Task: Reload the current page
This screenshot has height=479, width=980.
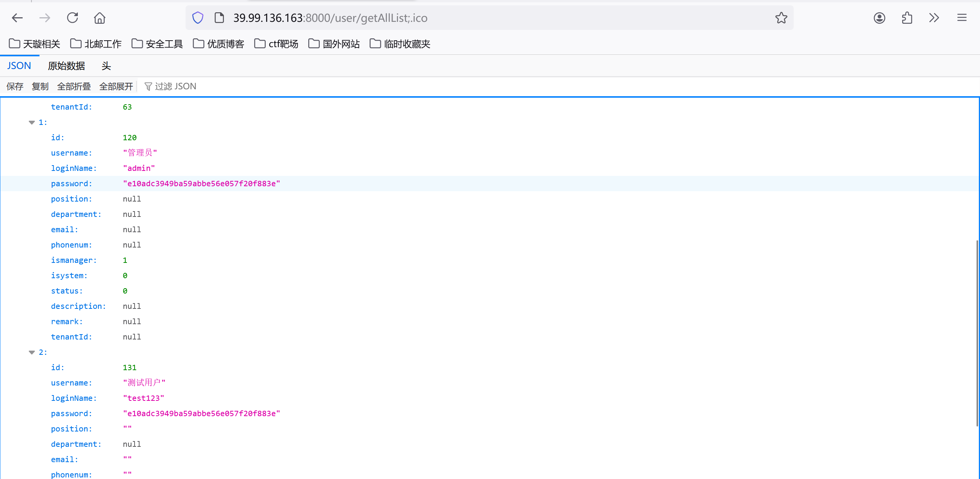Action: (72, 18)
